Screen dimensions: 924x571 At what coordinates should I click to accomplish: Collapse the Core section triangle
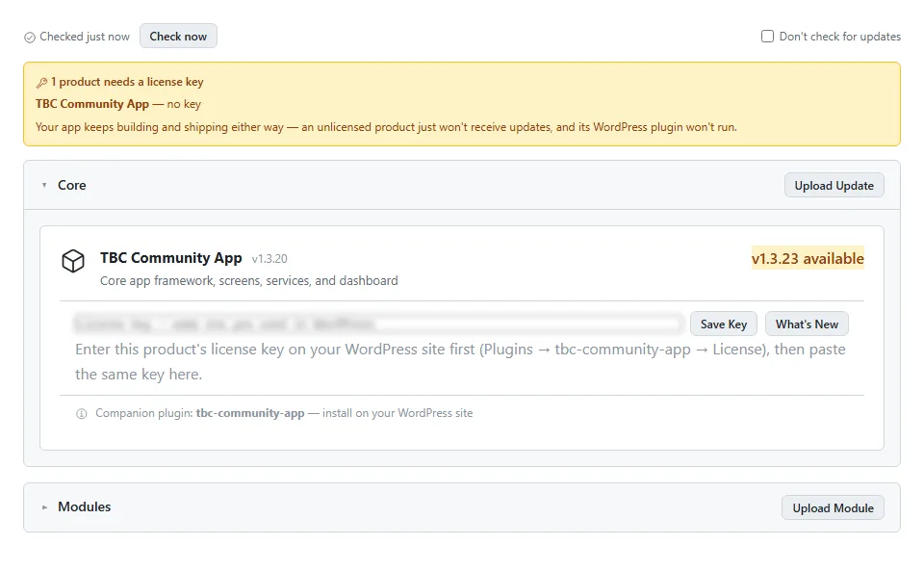pos(44,185)
